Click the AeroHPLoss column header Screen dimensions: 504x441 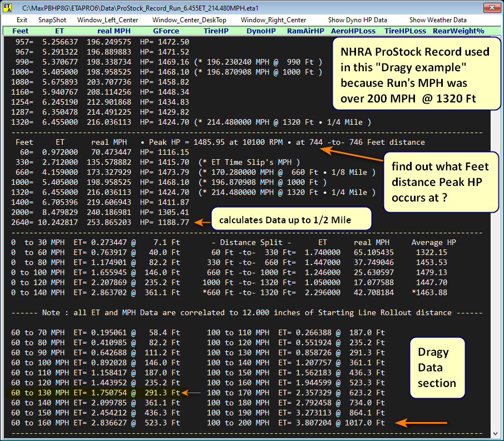tap(353, 31)
